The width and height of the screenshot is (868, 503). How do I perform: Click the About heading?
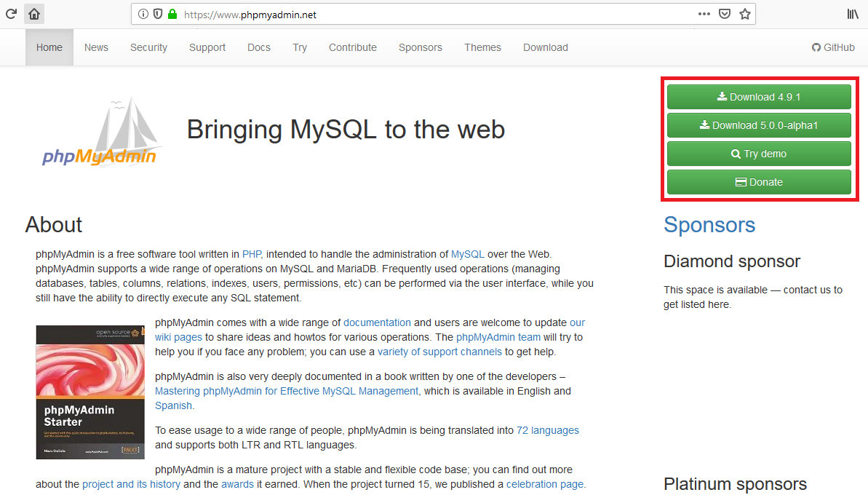[54, 225]
